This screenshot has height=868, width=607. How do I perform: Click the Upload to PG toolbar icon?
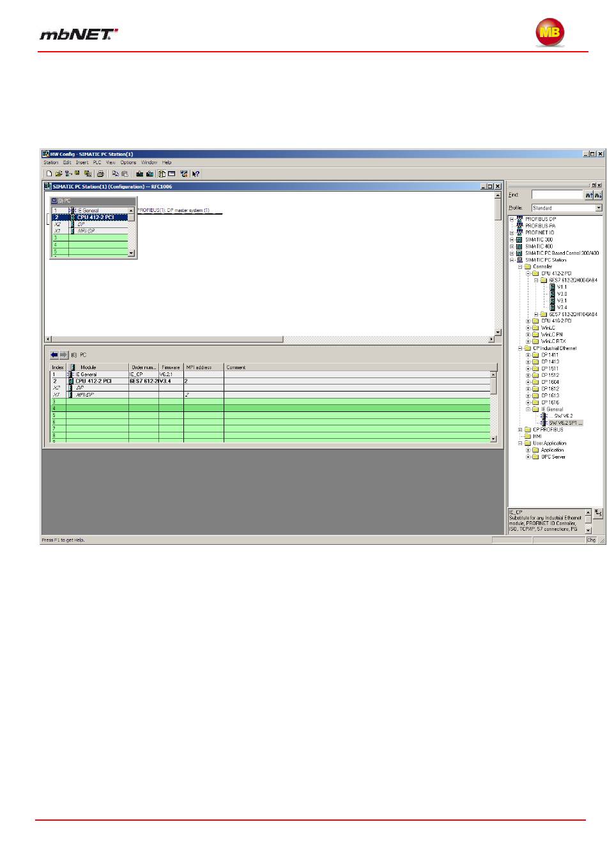[150, 173]
